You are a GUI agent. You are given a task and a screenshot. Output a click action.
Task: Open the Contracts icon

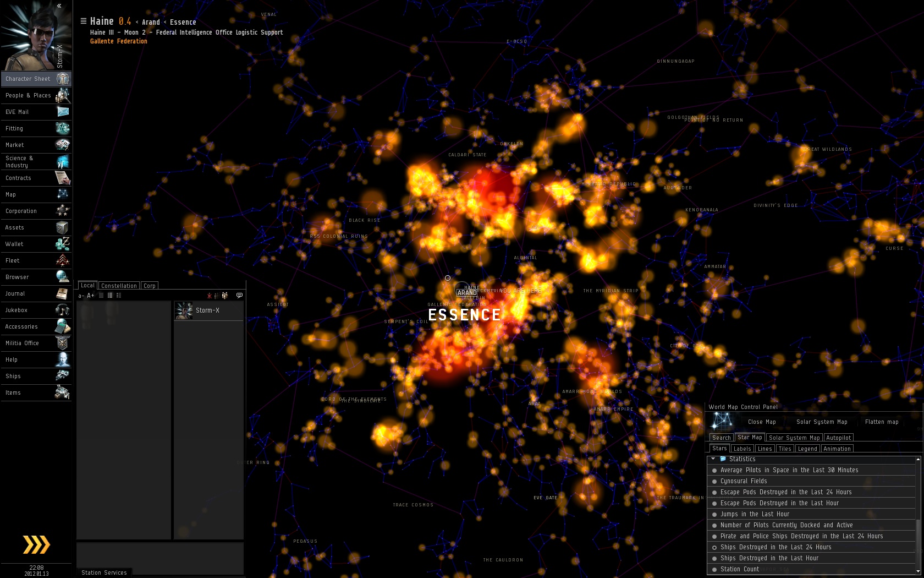click(x=63, y=178)
